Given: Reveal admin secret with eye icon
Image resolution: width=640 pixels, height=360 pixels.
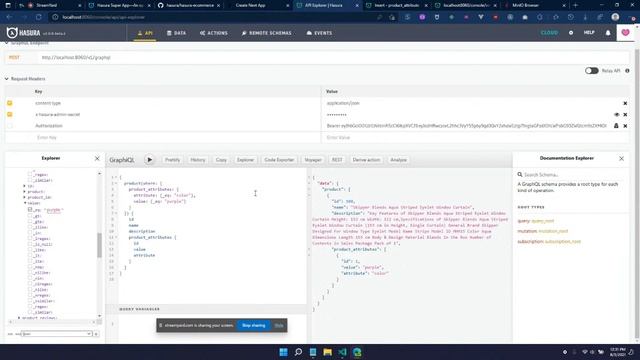Looking at the screenshot, I should point(616,115).
